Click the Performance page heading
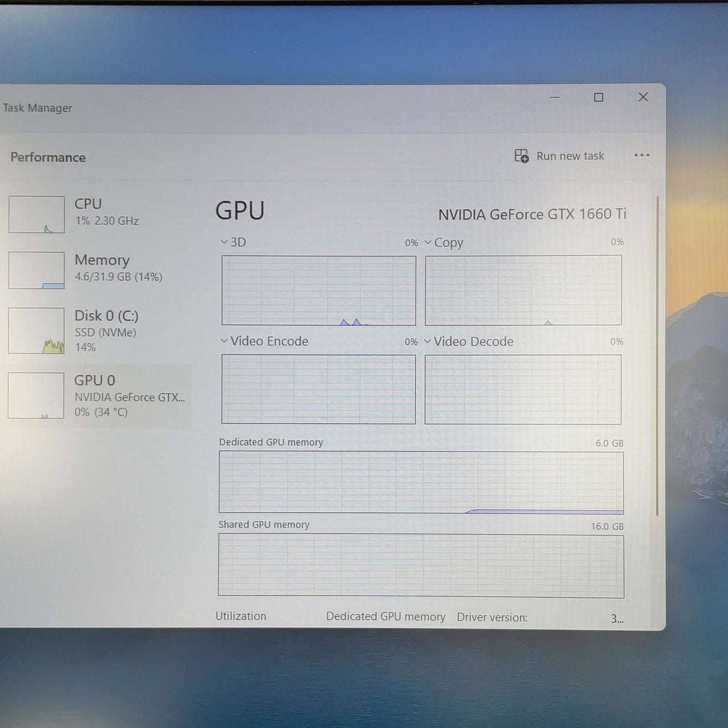 (48, 157)
